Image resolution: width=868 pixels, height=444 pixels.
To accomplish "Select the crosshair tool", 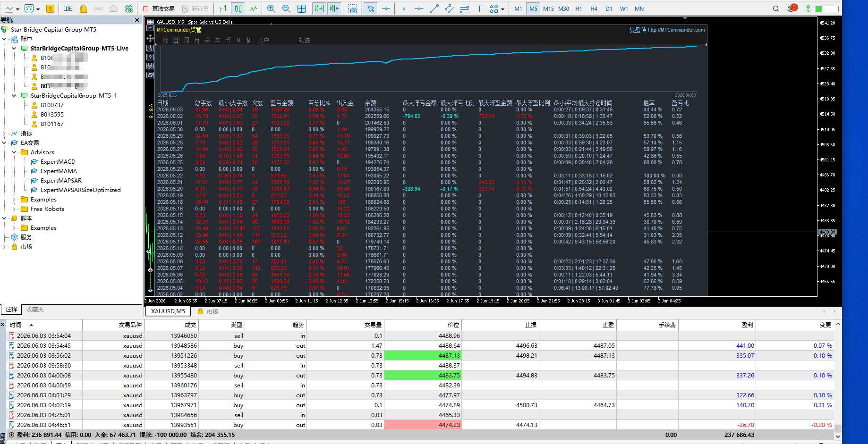I will pos(386,8).
